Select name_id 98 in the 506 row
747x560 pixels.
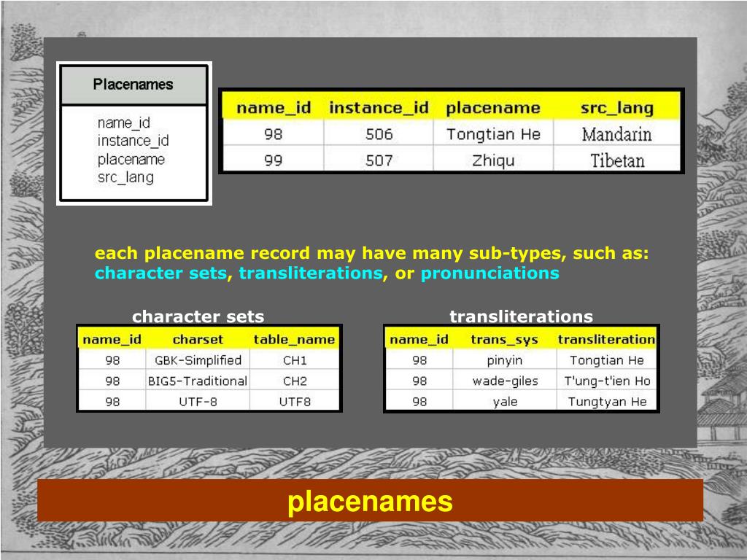[x=274, y=134]
